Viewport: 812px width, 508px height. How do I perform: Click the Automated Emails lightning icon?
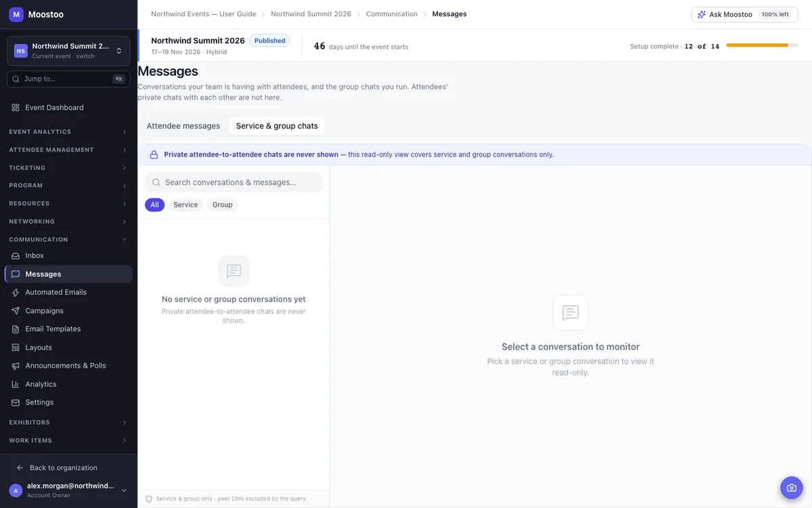(x=16, y=293)
